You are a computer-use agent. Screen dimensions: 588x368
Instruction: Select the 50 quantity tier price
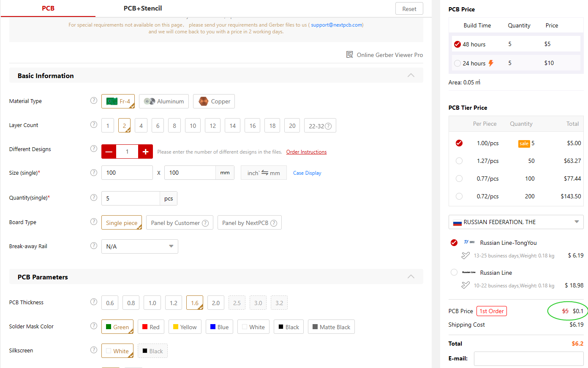point(459,161)
